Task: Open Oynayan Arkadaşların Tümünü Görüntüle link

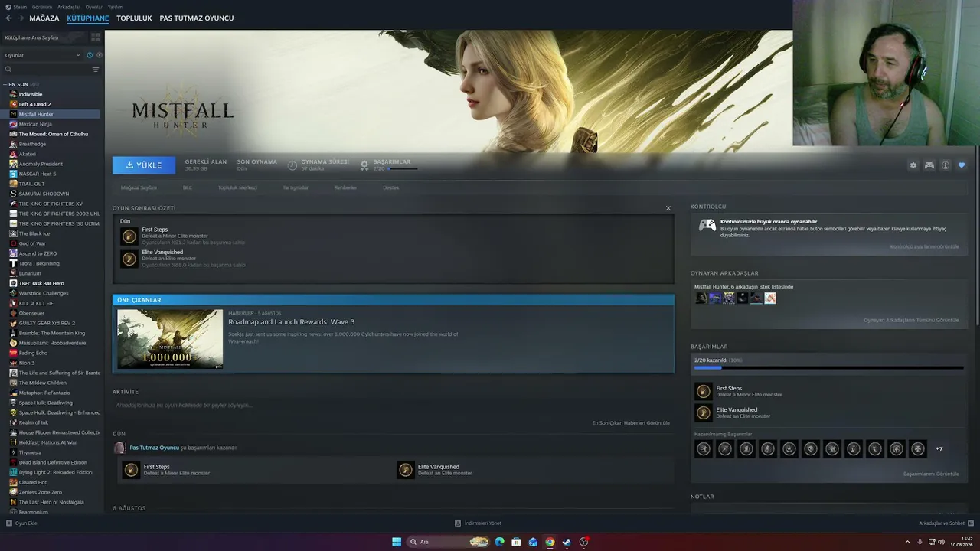Action: coord(911,320)
